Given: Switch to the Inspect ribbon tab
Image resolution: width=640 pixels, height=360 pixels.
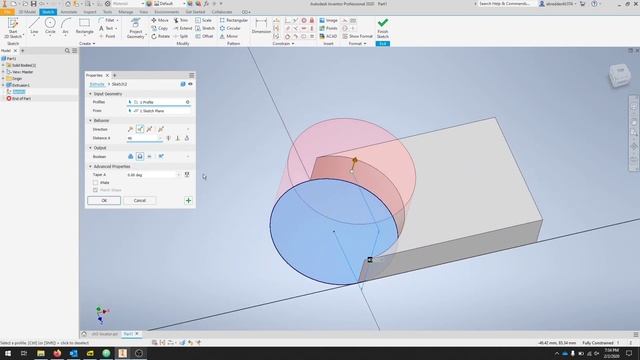Looking at the screenshot, I should coord(90,12).
